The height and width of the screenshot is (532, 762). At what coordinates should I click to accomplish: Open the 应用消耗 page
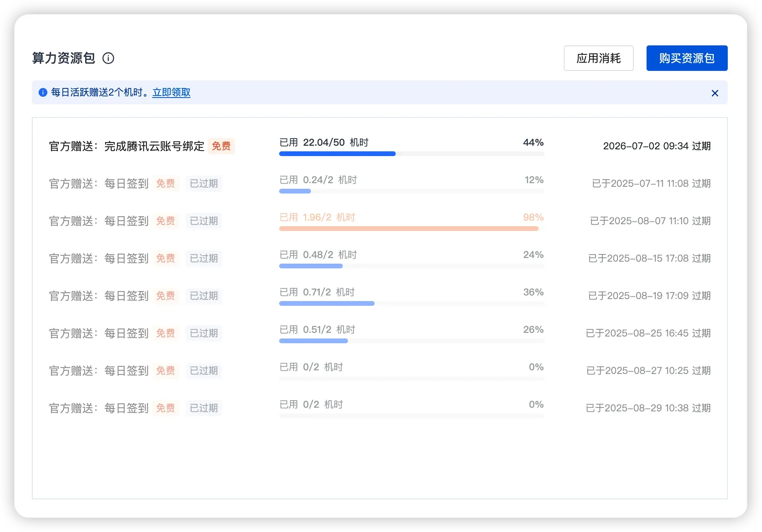click(x=598, y=58)
